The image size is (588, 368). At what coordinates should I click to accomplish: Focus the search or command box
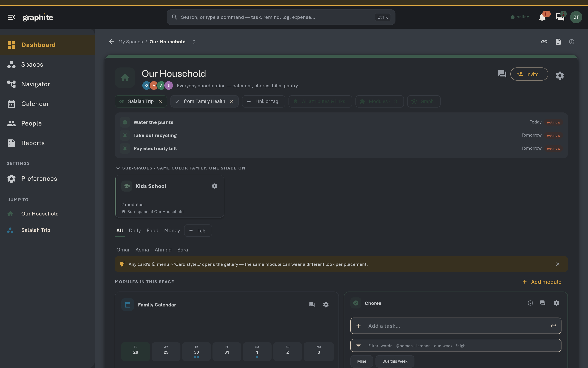(x=281, y=17)
